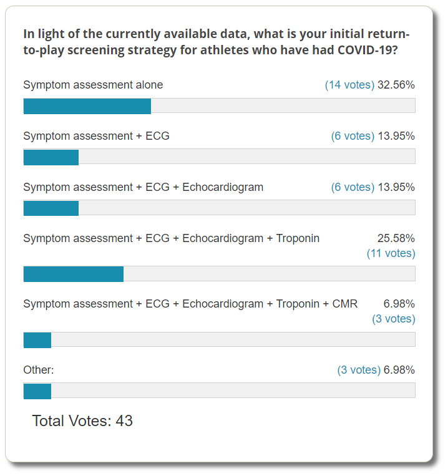Viewport: 448px width, 476px height.
Task: Click the "Other:" option label
Action: point(39,370)
